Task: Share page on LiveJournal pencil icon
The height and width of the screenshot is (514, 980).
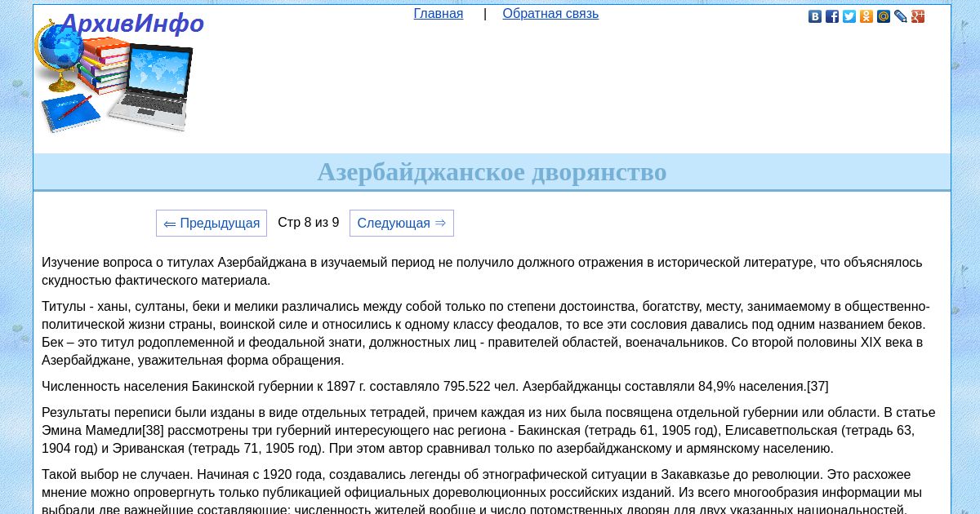Action: pyautogui.click(x=901, y=16)
